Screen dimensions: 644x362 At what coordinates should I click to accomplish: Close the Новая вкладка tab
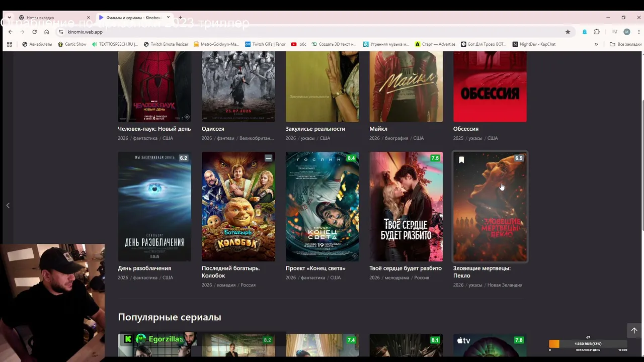[x=89, y=18]
